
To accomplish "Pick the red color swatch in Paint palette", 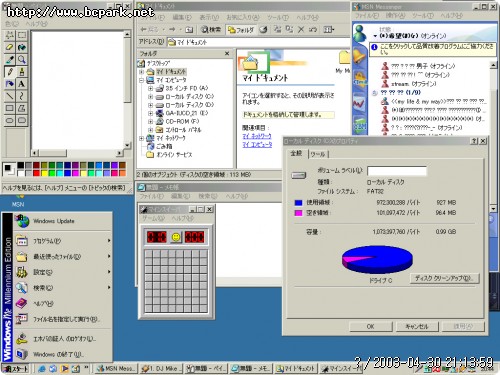I will pos(36,173).
